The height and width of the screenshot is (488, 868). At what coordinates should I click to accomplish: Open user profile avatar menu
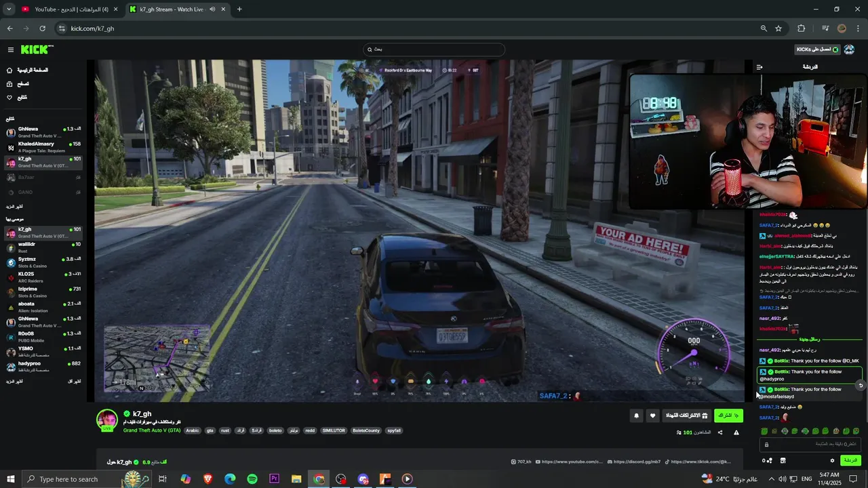849,49
